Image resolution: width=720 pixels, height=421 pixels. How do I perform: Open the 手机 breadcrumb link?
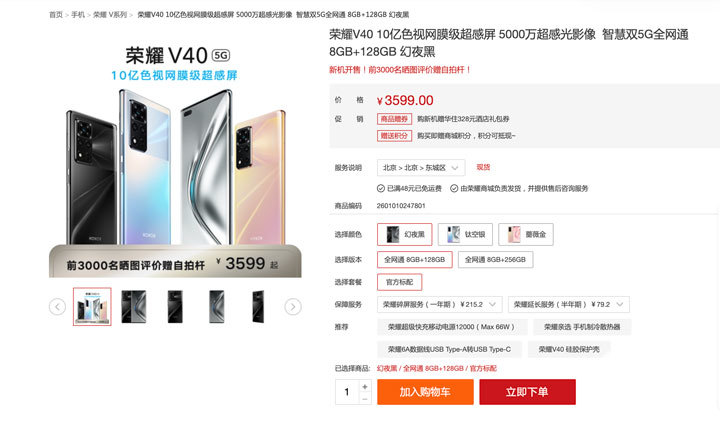[x=78, y=15]
